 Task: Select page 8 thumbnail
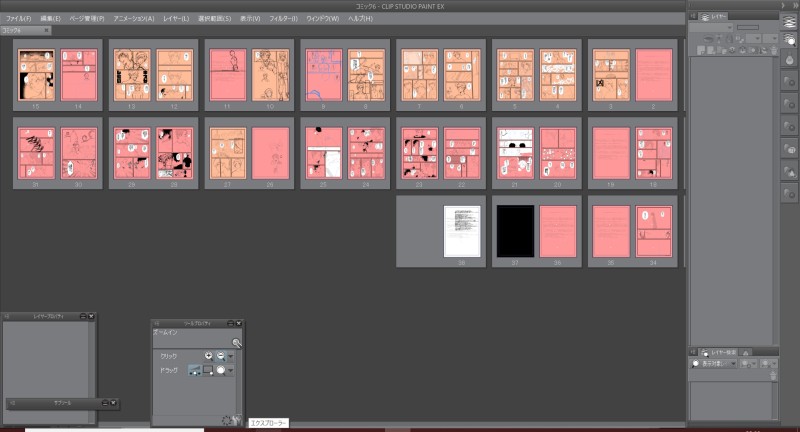click(x=366, y=75)
